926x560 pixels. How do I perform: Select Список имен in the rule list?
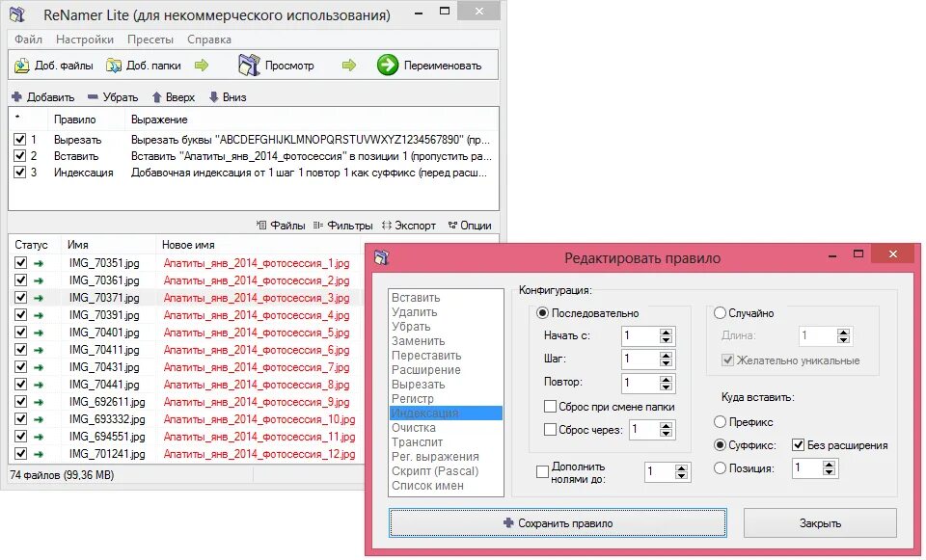(446, 485)
